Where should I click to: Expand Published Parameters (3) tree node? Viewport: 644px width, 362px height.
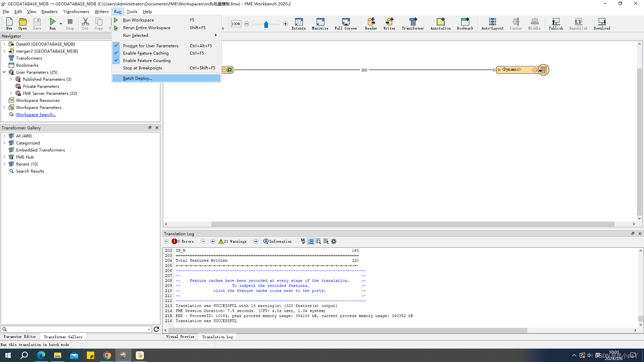[11, 79]
